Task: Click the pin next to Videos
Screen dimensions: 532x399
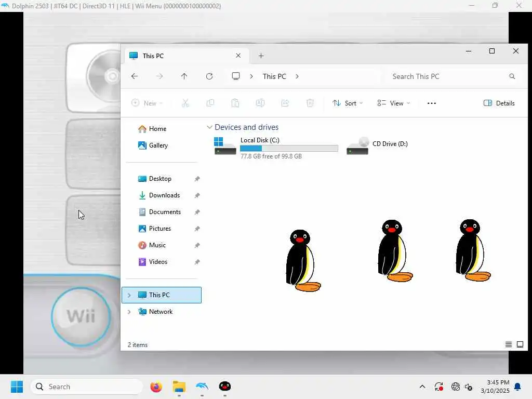Action: (197, 262)
